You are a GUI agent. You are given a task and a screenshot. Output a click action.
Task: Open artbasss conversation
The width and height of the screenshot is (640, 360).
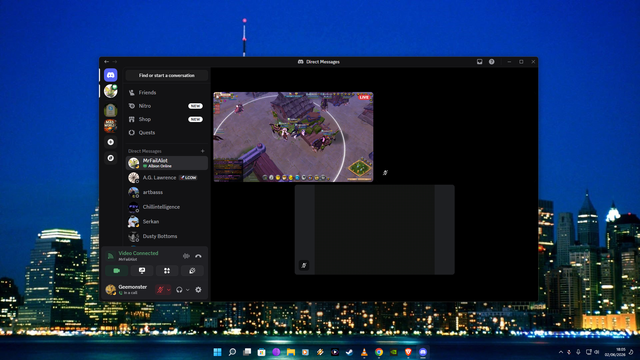coord(167,192)
